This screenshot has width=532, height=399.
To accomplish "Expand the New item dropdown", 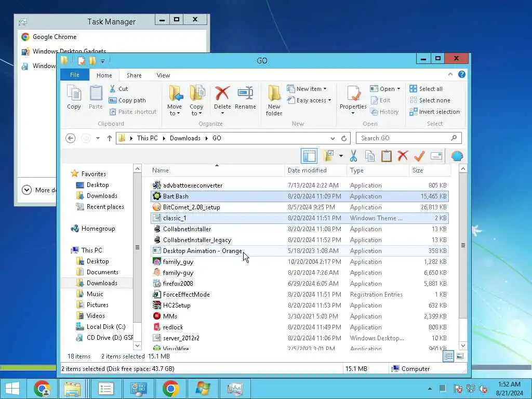I will pyautogui.click(x=325, y=89).
